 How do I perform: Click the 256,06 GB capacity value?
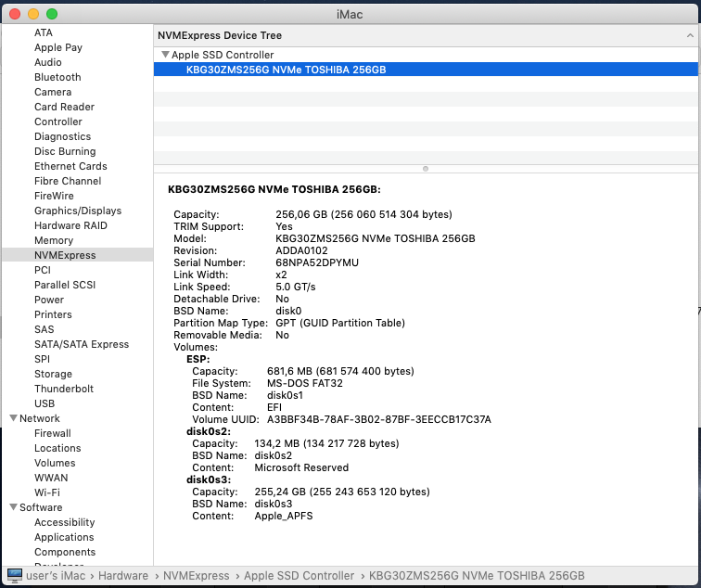[363, 214]
